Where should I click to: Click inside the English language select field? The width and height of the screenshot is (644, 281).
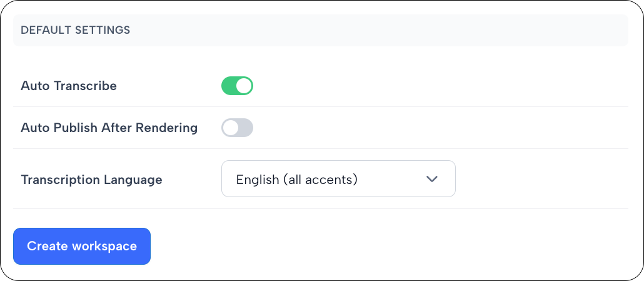338,179
